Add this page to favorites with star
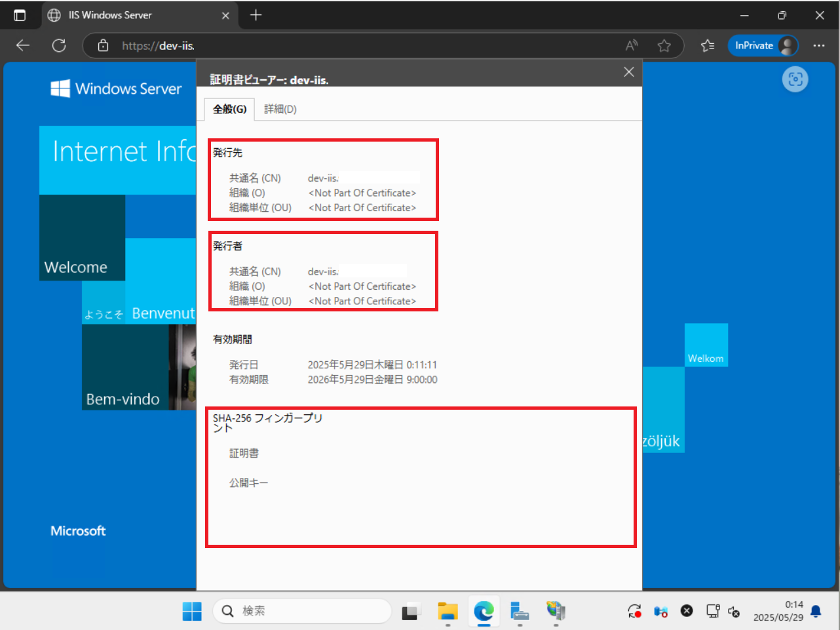The image size is (840, 630). tap(664, 45)
